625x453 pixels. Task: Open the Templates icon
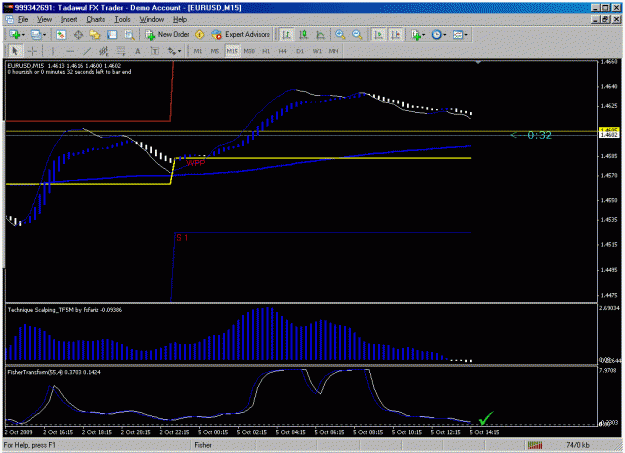458,35
